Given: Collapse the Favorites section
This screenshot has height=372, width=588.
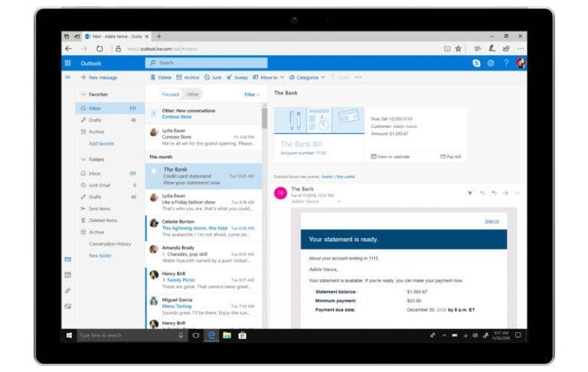Looking at the screenshot, I should click(x=83, y=94).
